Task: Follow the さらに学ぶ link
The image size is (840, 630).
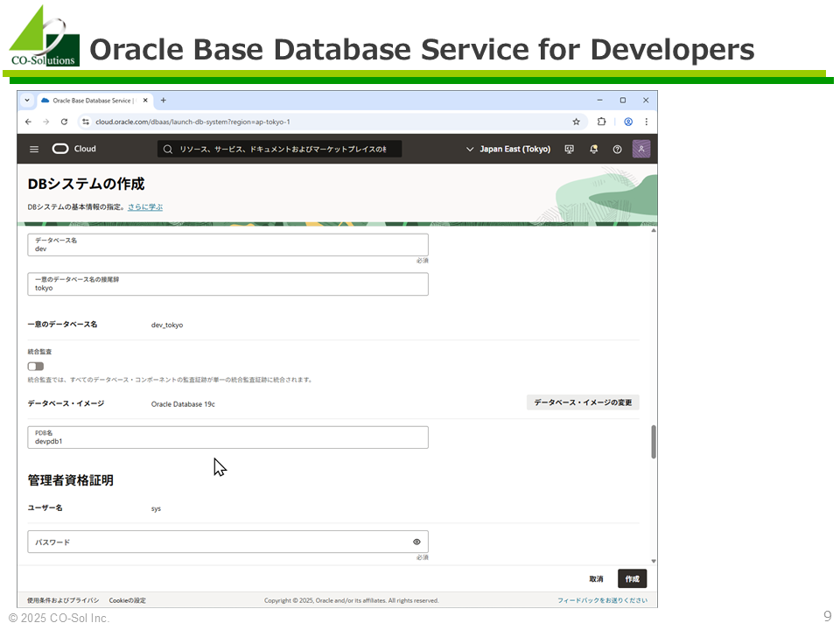Action: (x=145, y=207)
